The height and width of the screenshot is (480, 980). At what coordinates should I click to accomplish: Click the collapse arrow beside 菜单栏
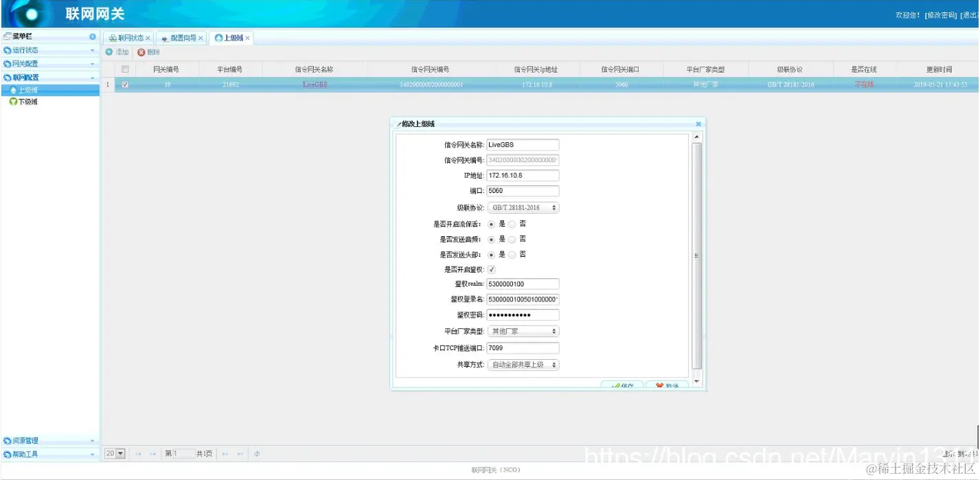coord(94,36)
